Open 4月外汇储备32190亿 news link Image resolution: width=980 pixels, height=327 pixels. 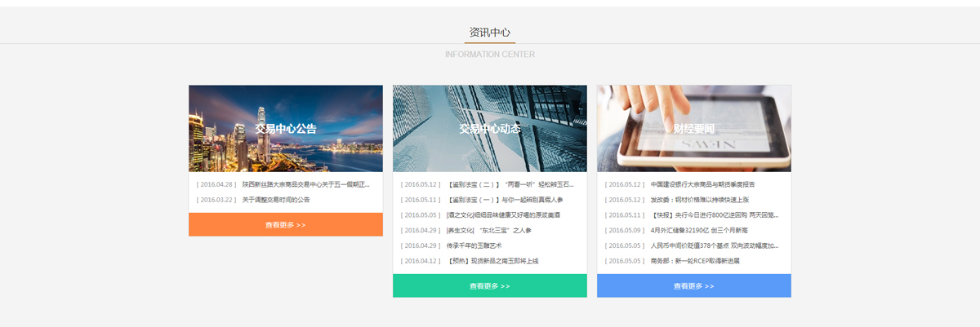[x=699, y=231]
